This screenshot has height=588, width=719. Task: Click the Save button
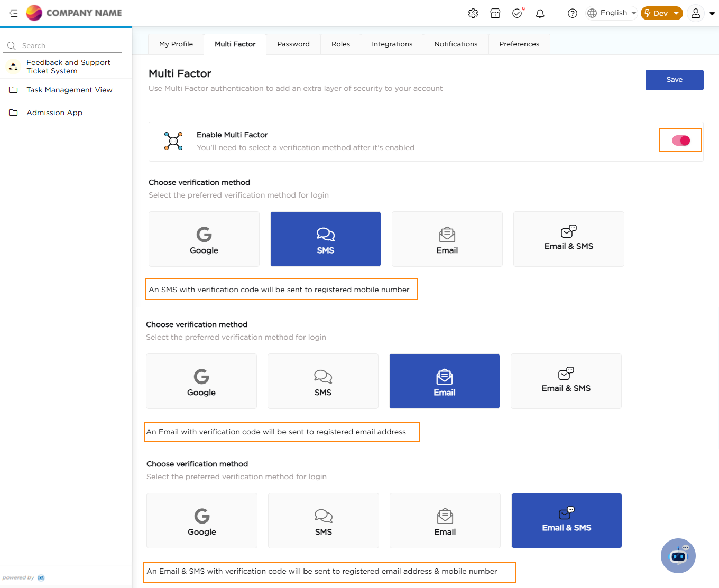[674, 80]
